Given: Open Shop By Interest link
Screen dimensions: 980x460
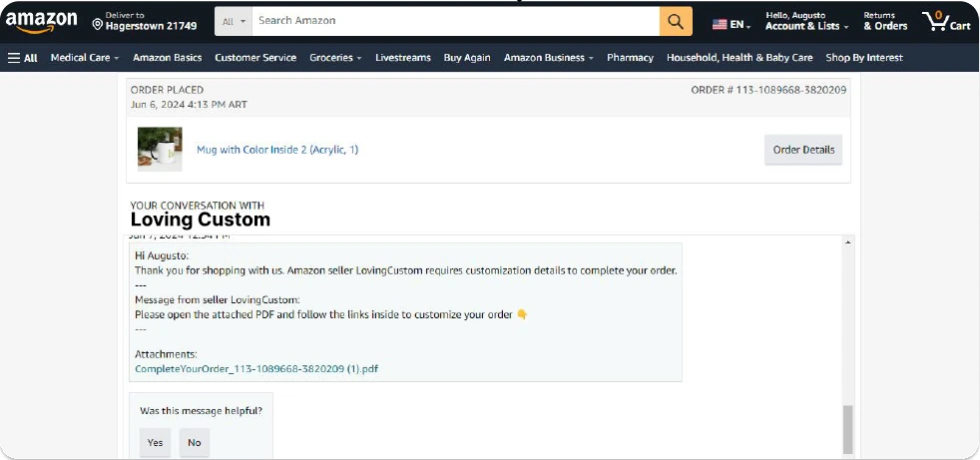Looking at the screenshot, I should tap(864, 58).
